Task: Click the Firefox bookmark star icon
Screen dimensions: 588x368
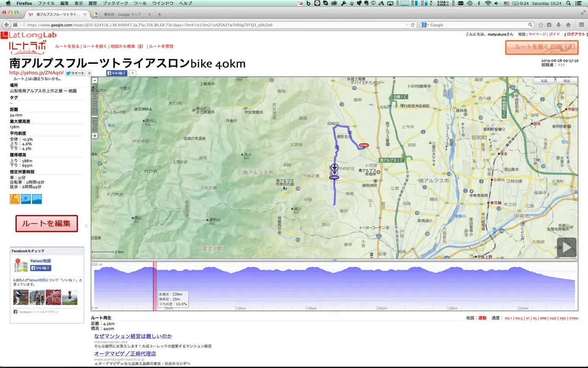Action: pos(541,25)
